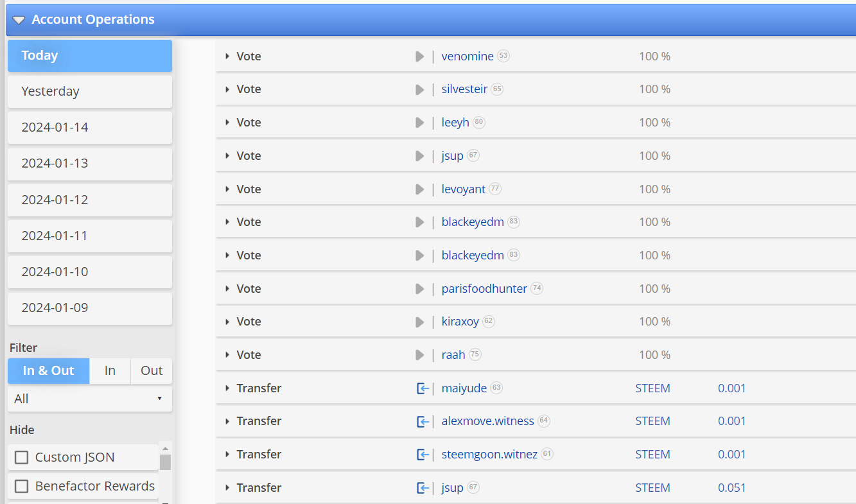Screen dimensions: 856x504
Task: Expand the parisfoodhunter Vote row arrow
Action: pyautogui.click(x=227, y=289)
